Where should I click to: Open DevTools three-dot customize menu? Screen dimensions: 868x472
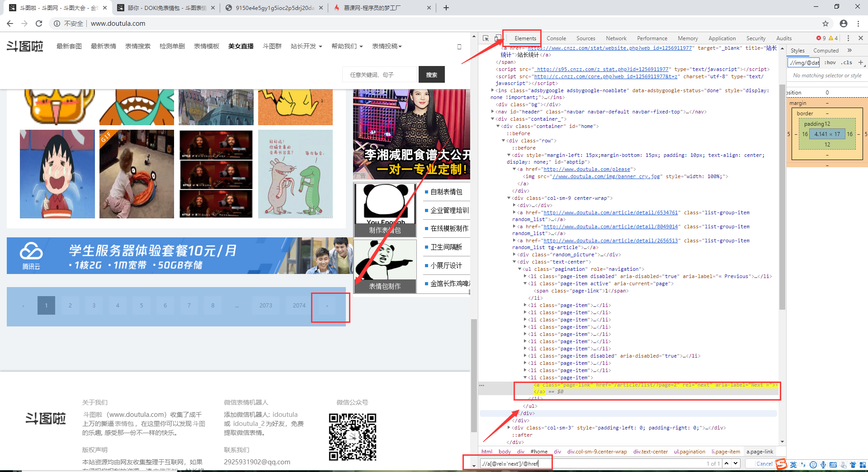click(x=848, y=38)
